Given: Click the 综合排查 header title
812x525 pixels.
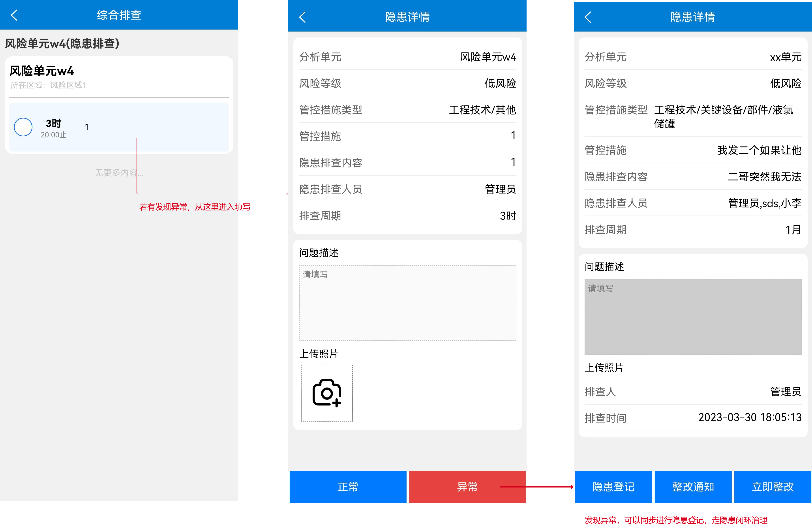Looking at the screenshot, I should 119,15.
